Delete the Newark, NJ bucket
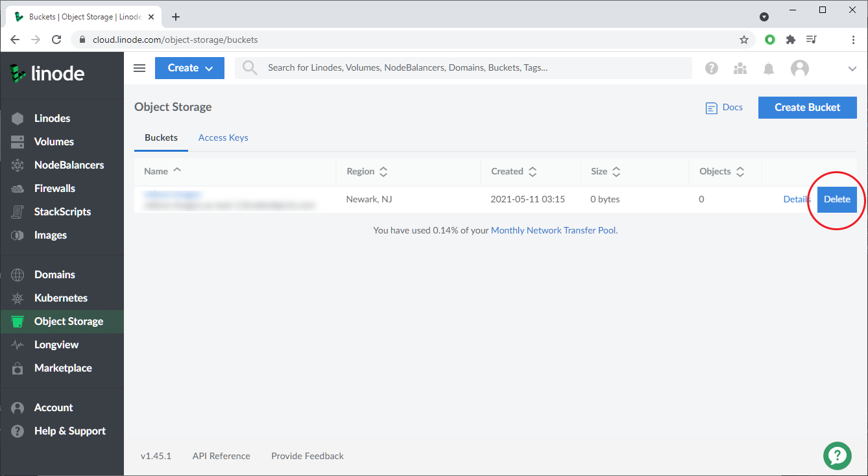The width and height of the screenshot is (868, 476). coord(837,199)
